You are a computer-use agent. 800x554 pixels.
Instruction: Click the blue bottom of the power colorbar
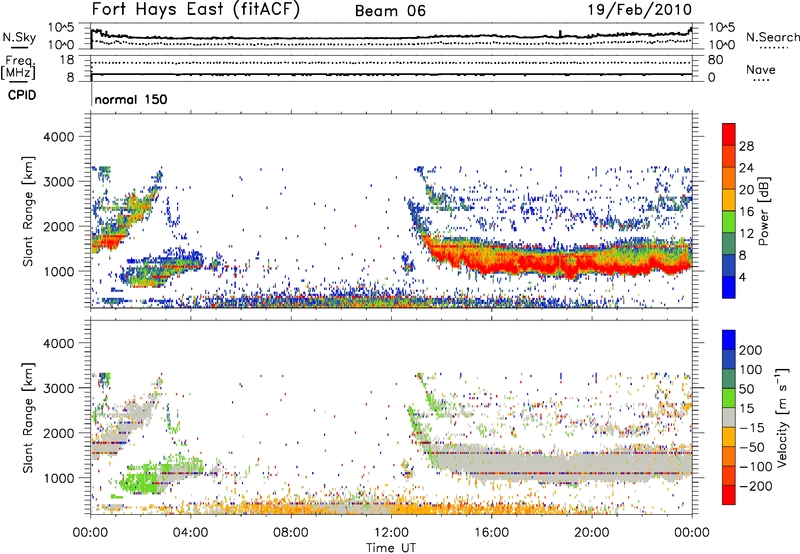(729, 287)
